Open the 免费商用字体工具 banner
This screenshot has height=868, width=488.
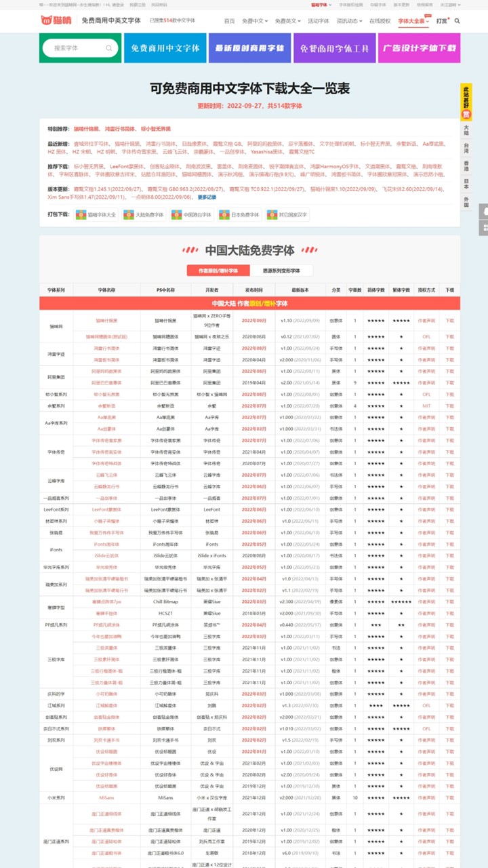pyautogui.click(x=334, y=48)
